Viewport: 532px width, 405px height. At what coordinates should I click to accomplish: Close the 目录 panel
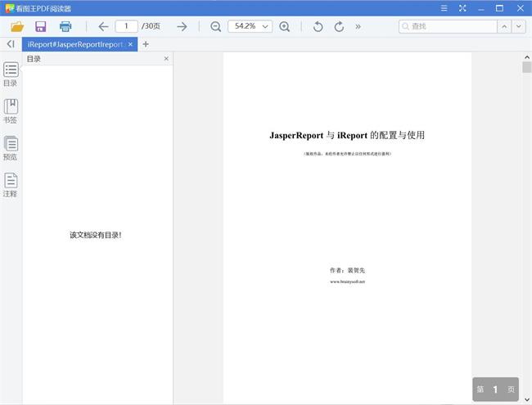coord(166,59)
